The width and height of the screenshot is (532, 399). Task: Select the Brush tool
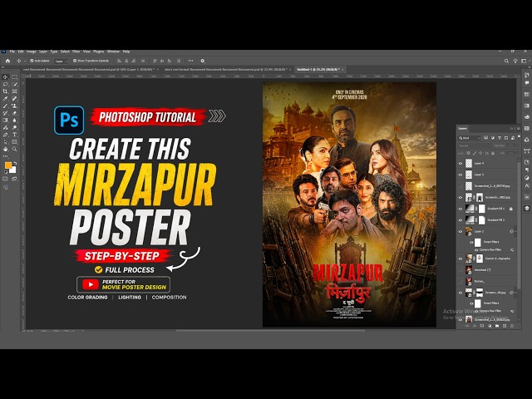point(6,106)
